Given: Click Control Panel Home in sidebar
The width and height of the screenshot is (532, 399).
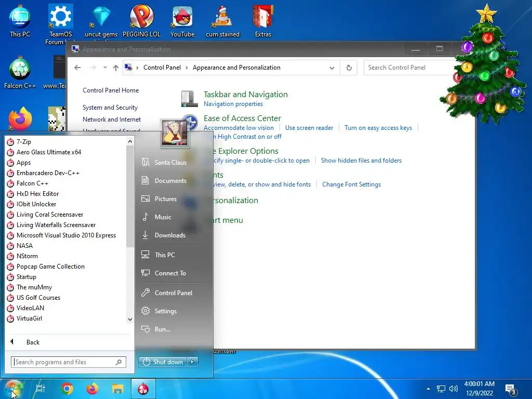Looking at the screenshot, I should pos(111,90).
